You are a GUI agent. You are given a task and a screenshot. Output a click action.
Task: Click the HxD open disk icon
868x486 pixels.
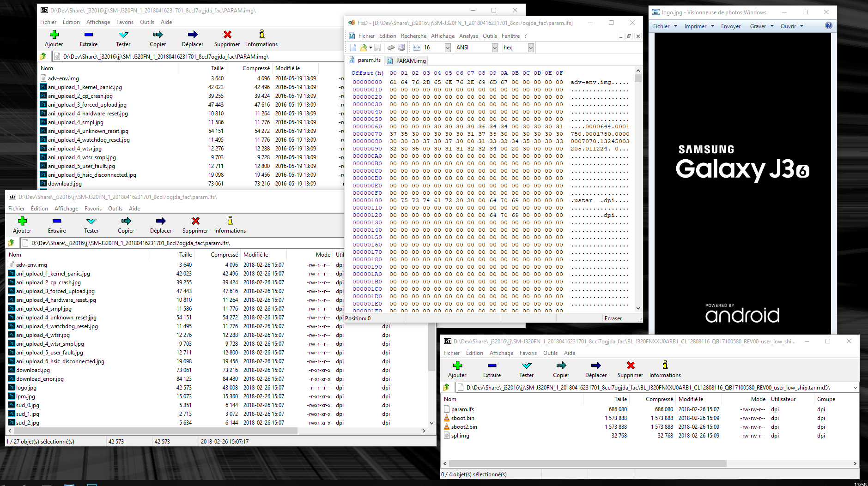click(401, 48)
